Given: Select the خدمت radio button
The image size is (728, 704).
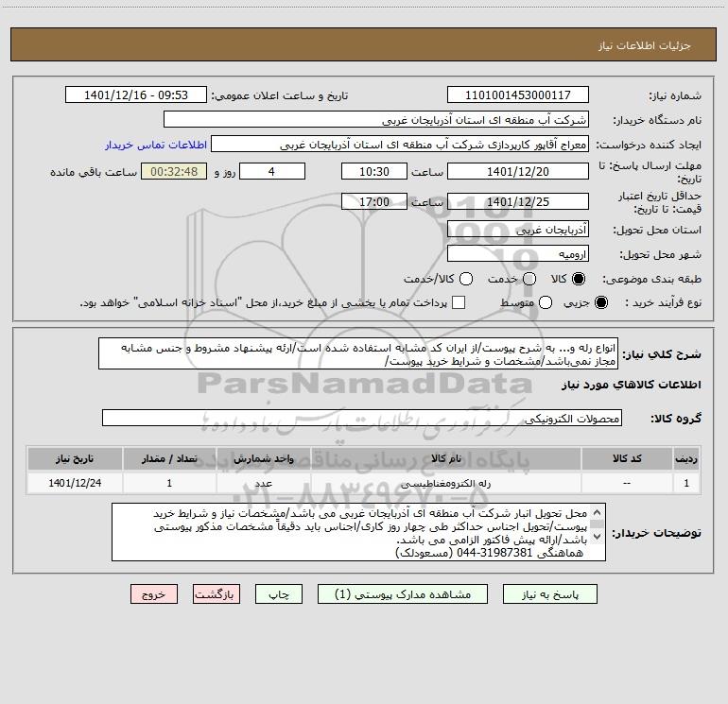Looking at the screenshot, I should pos(529,279).
